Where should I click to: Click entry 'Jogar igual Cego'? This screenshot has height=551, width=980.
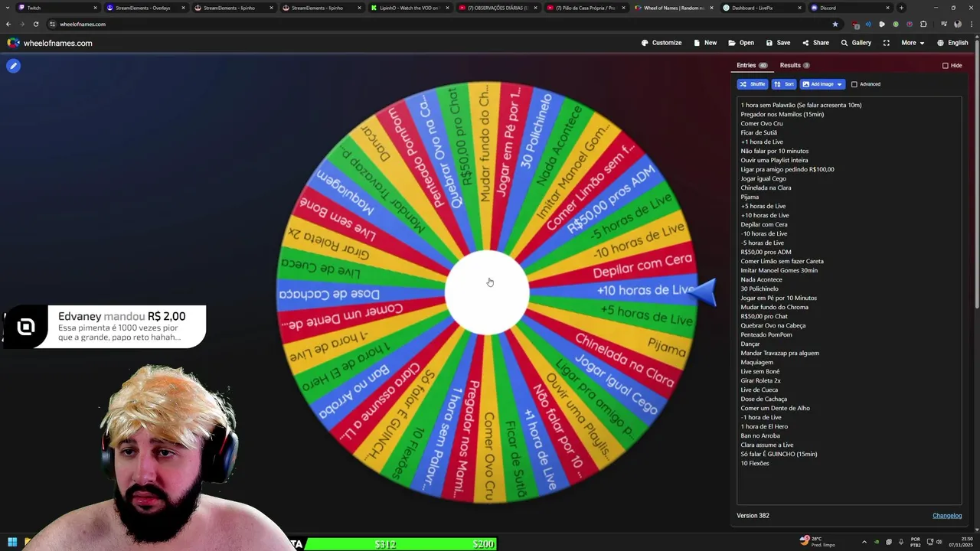point(763,178)
